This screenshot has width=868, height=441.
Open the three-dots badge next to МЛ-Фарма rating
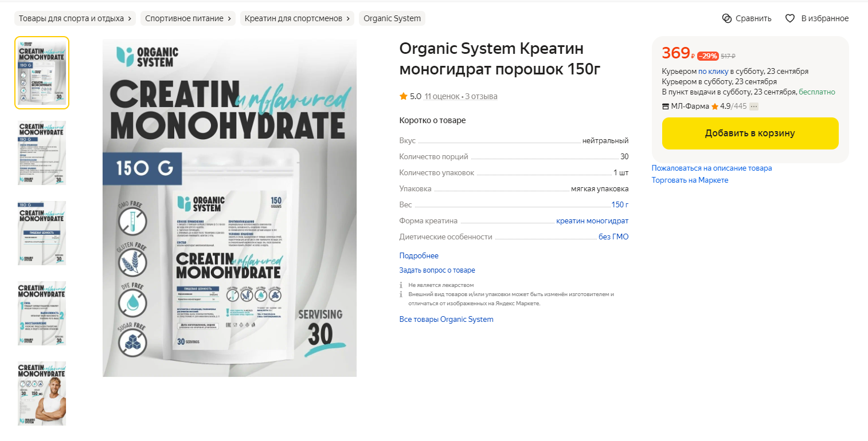pyautogui.click(x=754, y=107)
